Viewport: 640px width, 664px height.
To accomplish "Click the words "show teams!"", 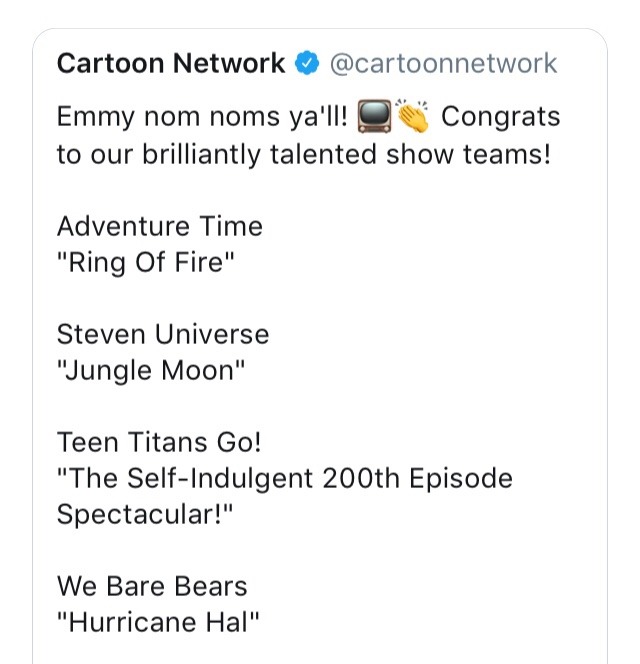I will click(x=479, y=156).
